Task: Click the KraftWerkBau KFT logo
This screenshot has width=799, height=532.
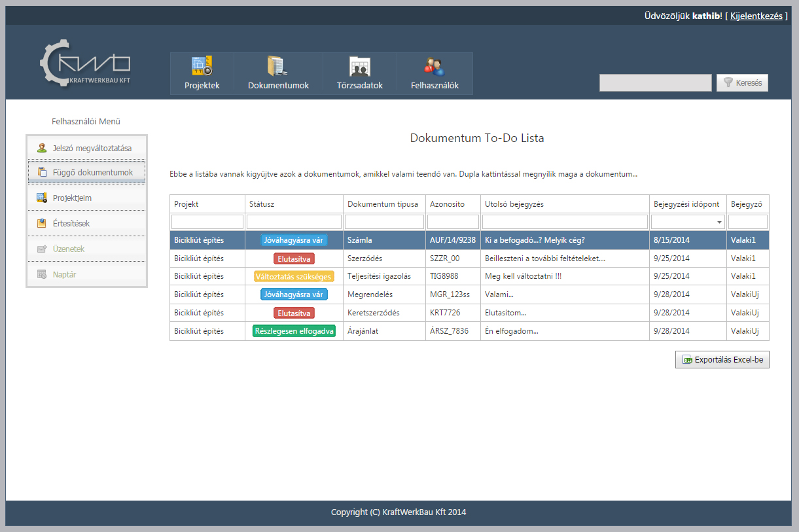Action: pyautogui.click(x=85, y=63)
